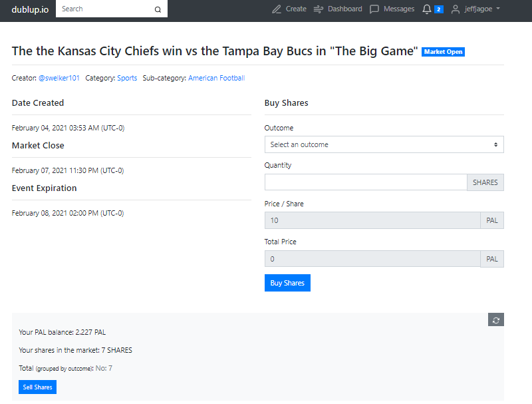Click the Date Created heading
The image size is (532, 404).
pyautogui.click(x=38, y=103)
